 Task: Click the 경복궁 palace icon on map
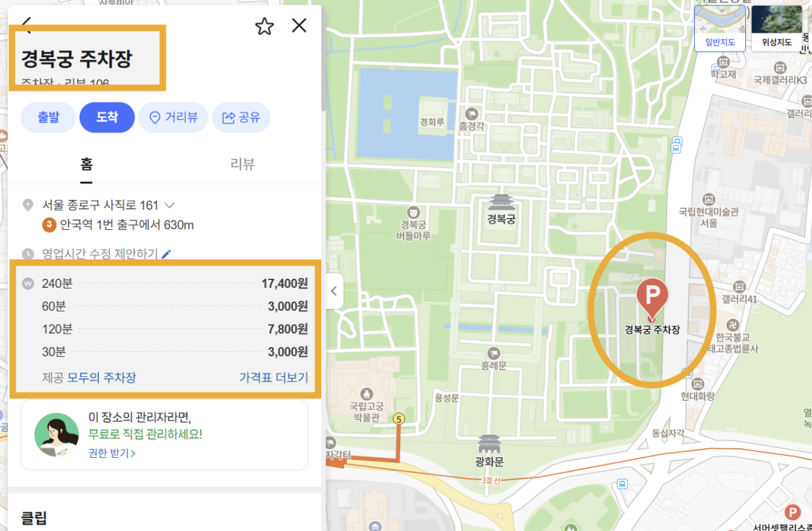pos(500,203)
